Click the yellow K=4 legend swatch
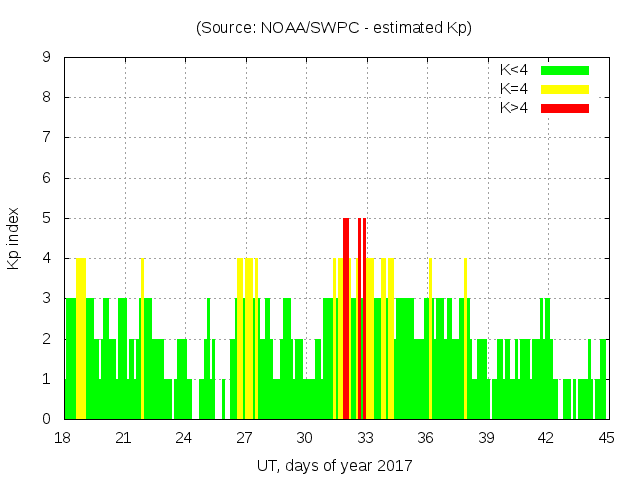Image resolution: width=640 pixels, height=480 pixels. [x=565, y=89]
